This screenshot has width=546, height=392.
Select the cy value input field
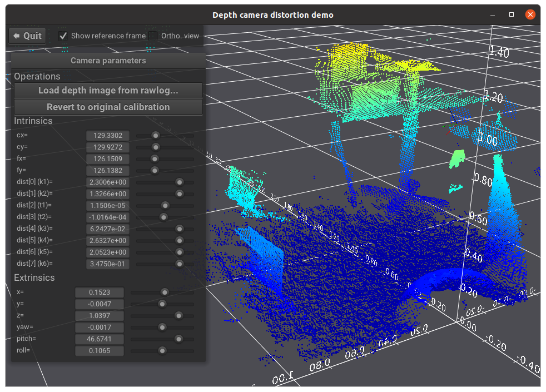[x=107, y=147]
